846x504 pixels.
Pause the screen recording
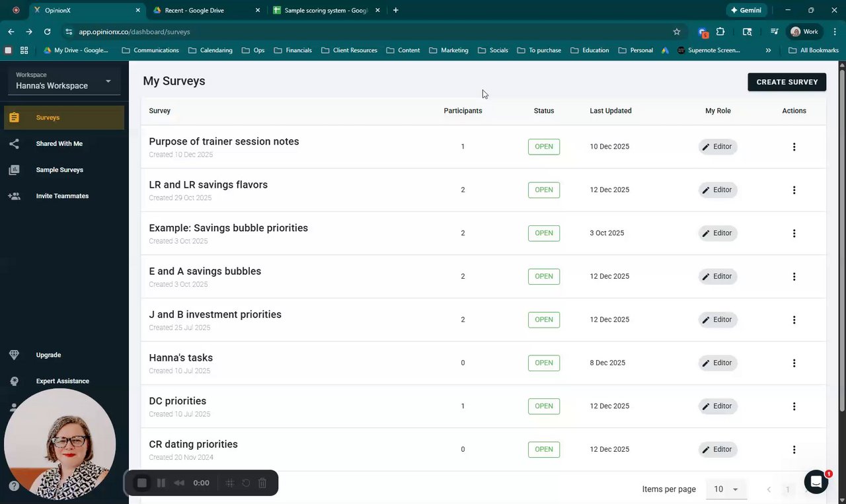tap(161, 483)
